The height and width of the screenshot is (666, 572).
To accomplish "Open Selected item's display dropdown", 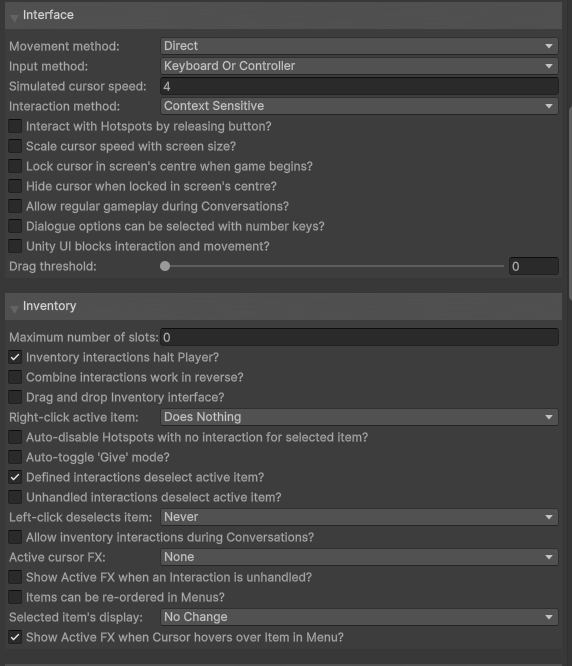I will (x=359, y=617).
